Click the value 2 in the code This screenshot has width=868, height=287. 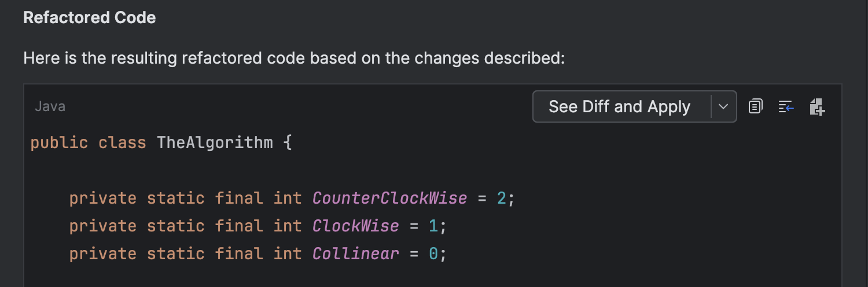point(502,198)
